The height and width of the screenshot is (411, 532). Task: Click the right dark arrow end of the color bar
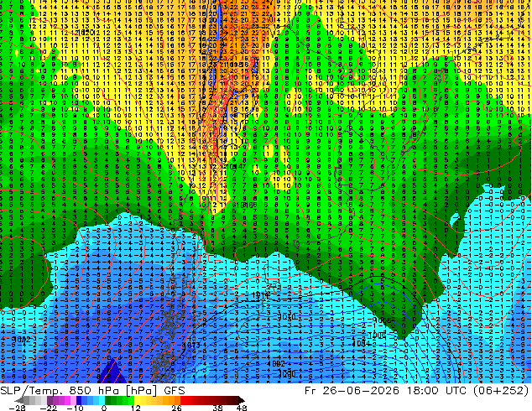tap(242, 400)
